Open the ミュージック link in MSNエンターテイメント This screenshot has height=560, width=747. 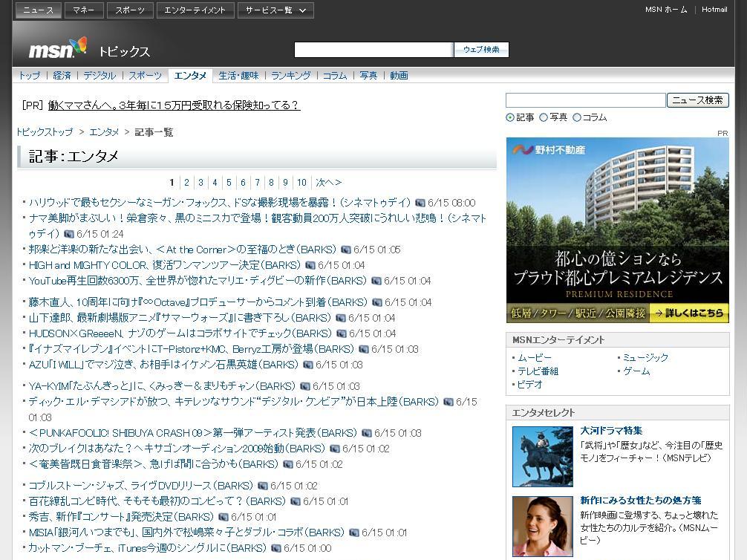click(x=645, y=357)
